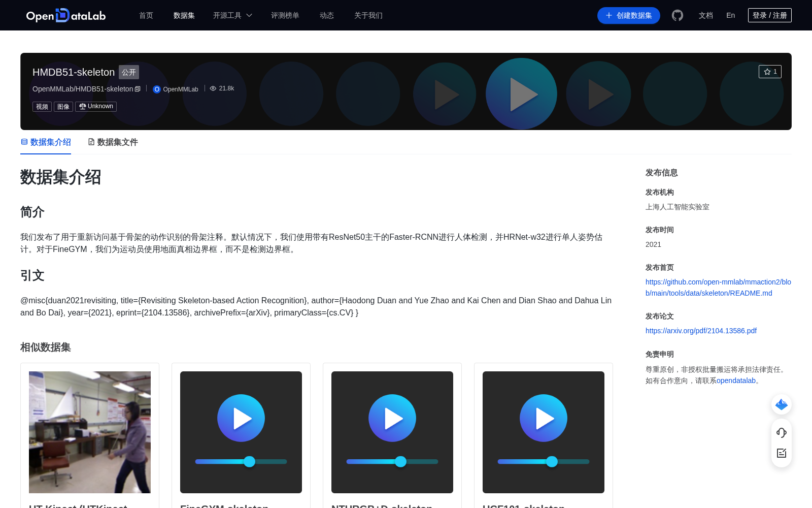Click the OpenMMLab organization name
Viewport: 812px width, 508px height.
pos(181,89)
